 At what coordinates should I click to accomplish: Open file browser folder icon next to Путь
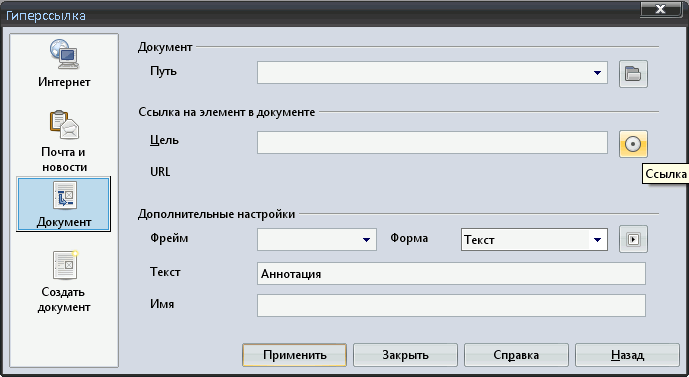click(x=633, y=73)
